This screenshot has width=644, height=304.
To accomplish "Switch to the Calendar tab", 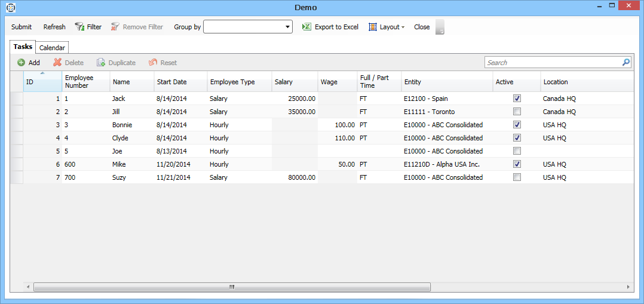I will click(x=52, y=48).
